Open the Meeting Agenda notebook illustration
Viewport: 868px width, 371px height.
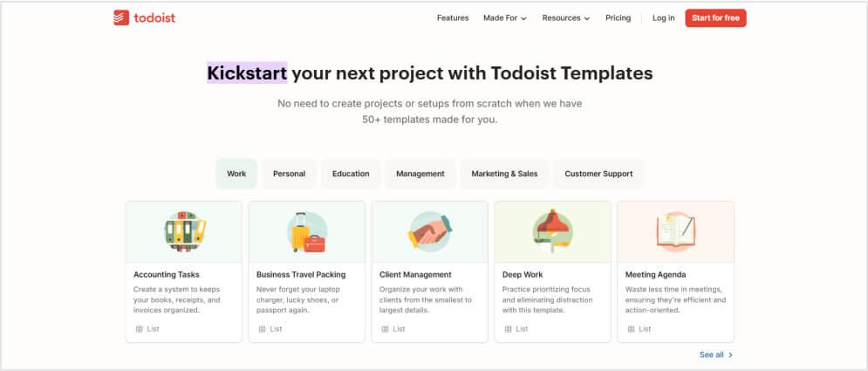[x=676, y=231]
